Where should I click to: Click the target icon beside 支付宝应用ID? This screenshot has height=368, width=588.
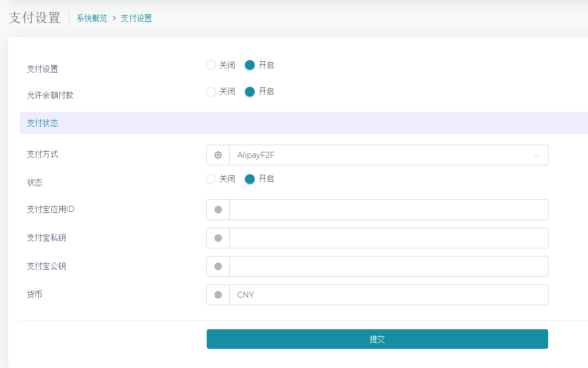(x=218, y=209)
